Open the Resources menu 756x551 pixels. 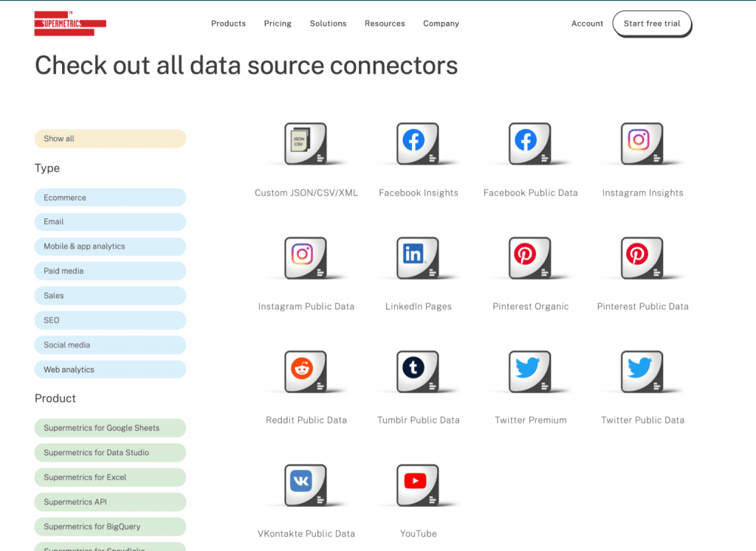tap(385, 24)
